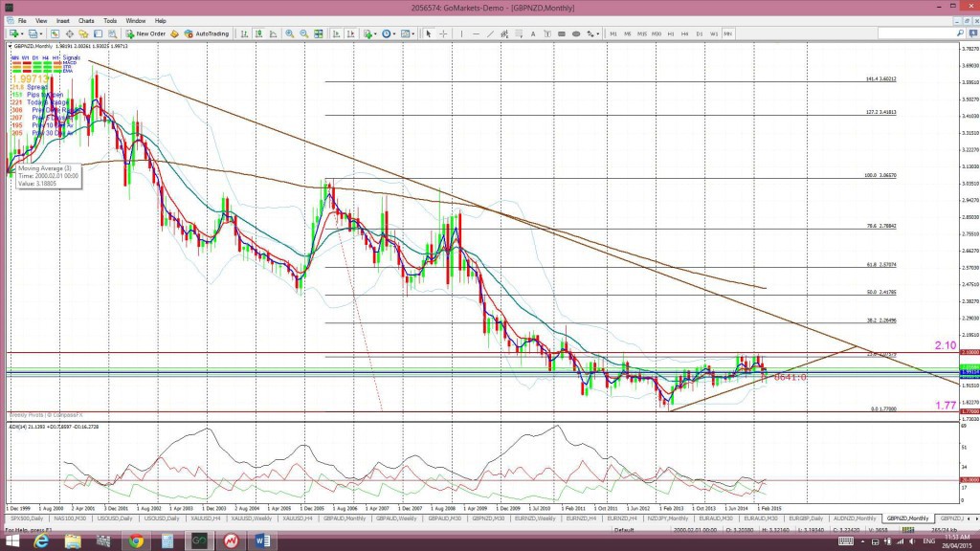
Task: Choose the text label tool
Action: click(x=533, y=33)
